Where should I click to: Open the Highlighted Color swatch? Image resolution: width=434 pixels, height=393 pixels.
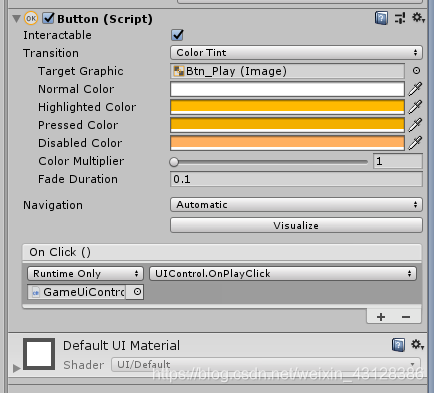pos(287,107)
